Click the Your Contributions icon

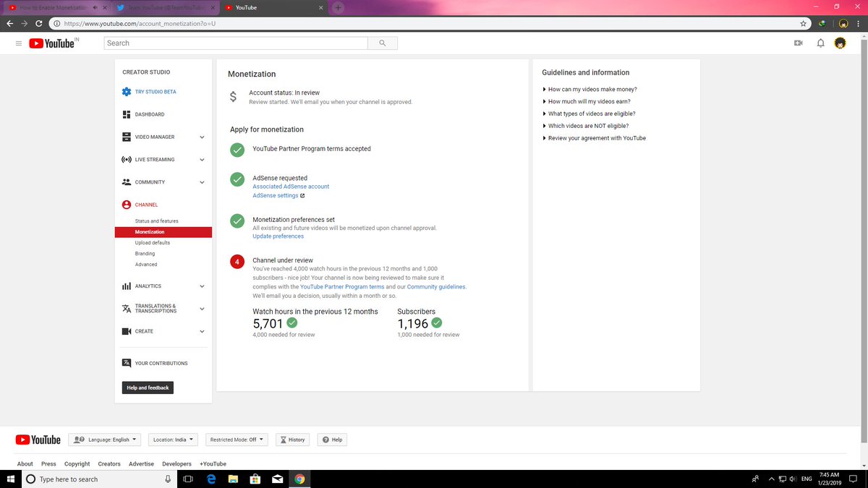click(127, 363)
